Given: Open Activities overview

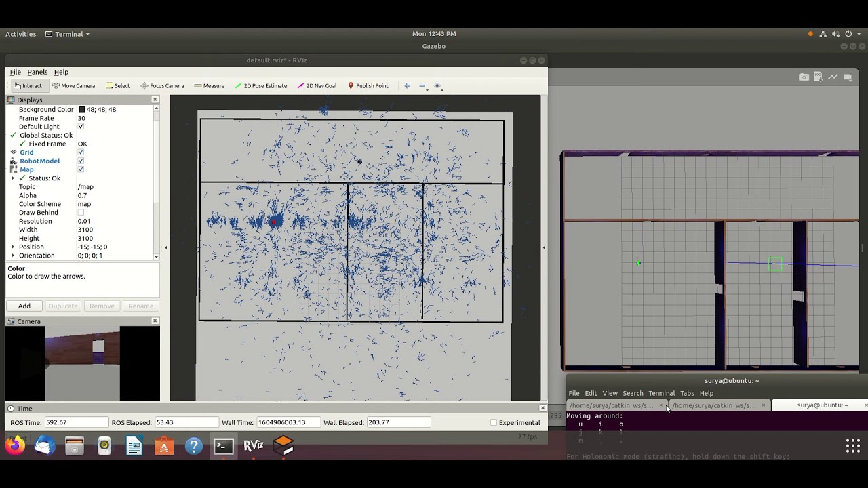Looking at the screenshot, I should coord(21,34).
